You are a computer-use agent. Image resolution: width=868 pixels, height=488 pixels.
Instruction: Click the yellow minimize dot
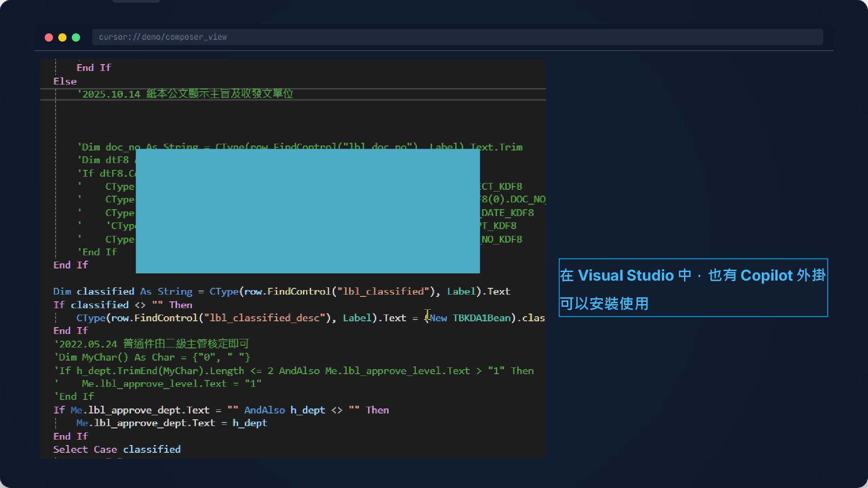coord(62,38)
